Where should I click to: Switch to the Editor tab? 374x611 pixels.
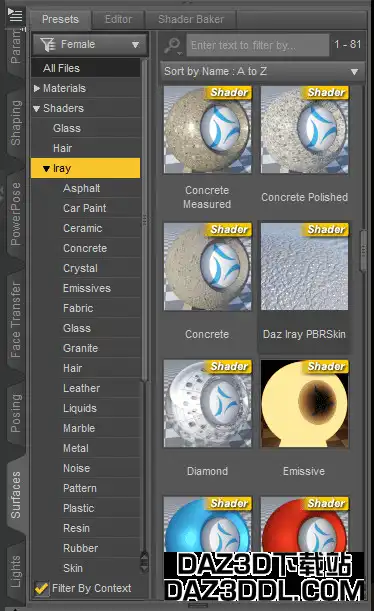pyautogui.click(x=118, y=19)
